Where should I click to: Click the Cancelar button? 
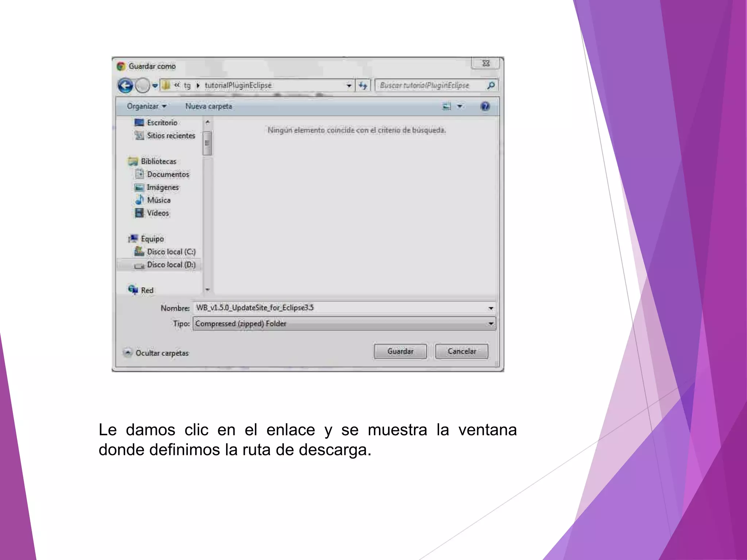click(x=461, y=351)
